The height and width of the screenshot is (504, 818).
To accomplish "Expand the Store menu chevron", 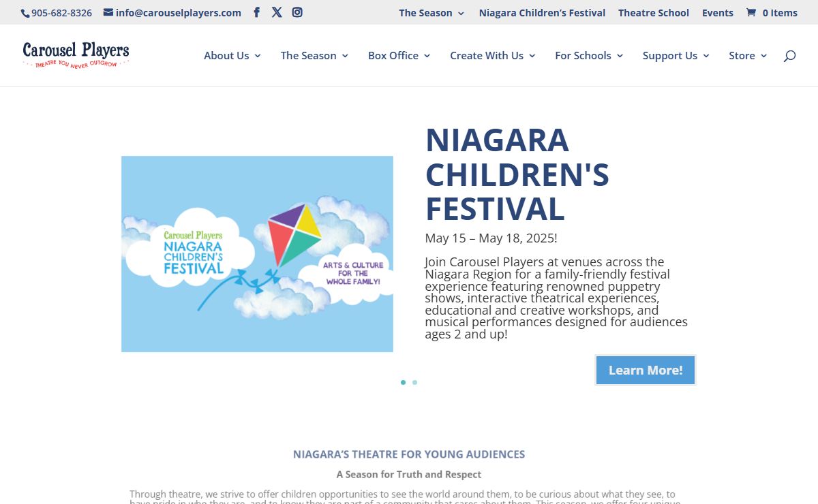I will click(x=763, y=56).
